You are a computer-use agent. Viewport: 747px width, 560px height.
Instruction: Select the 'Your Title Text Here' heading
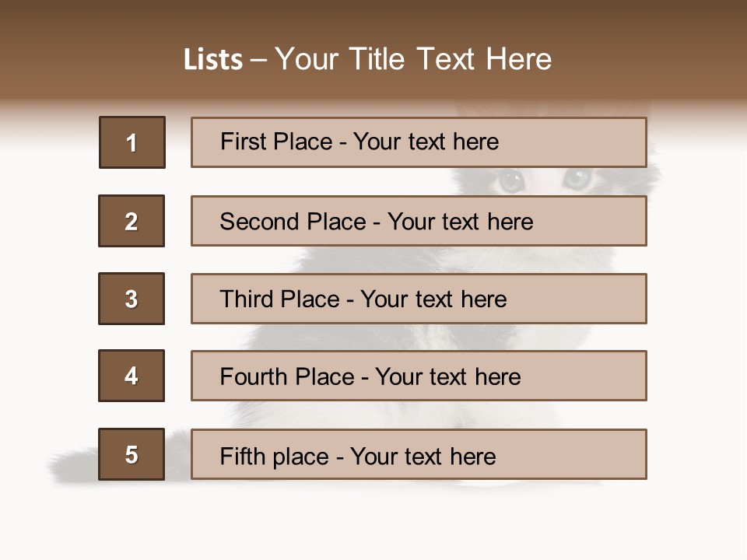tap(413, 59)
